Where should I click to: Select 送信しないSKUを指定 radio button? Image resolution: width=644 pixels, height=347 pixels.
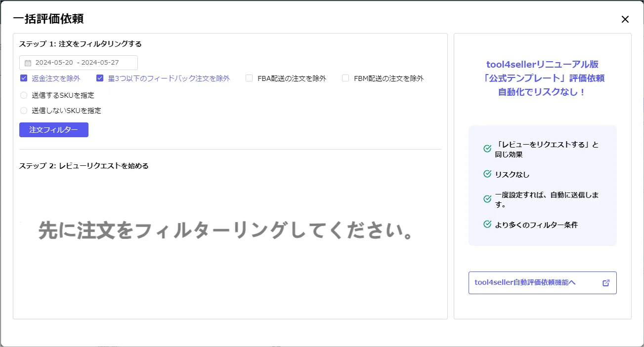[x=24, y=111]
